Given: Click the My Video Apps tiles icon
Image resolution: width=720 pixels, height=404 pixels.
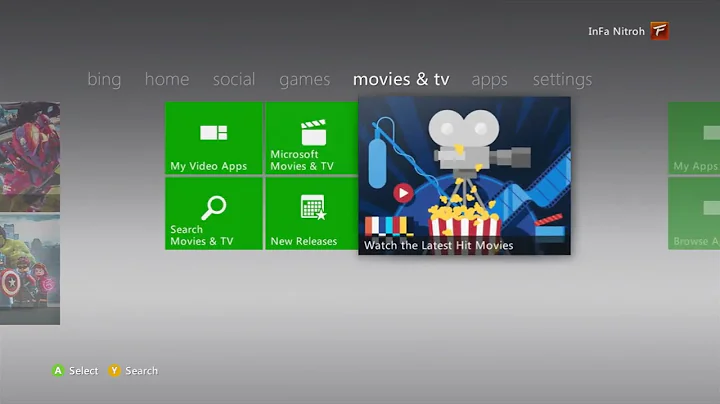Looking at the screenshot, I should click(214, 133).
